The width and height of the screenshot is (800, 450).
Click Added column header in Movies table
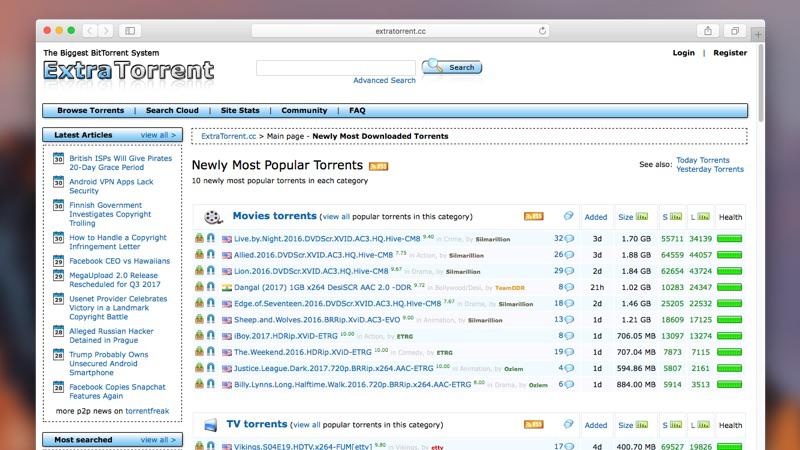coord(595,217)
